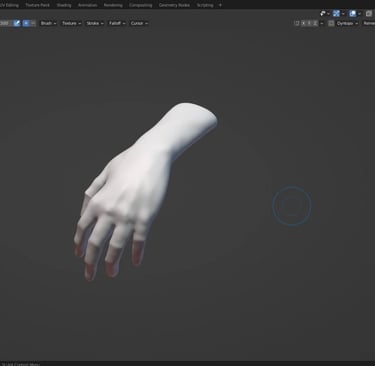Open the Brush settings dropdown

coord(48,23)
